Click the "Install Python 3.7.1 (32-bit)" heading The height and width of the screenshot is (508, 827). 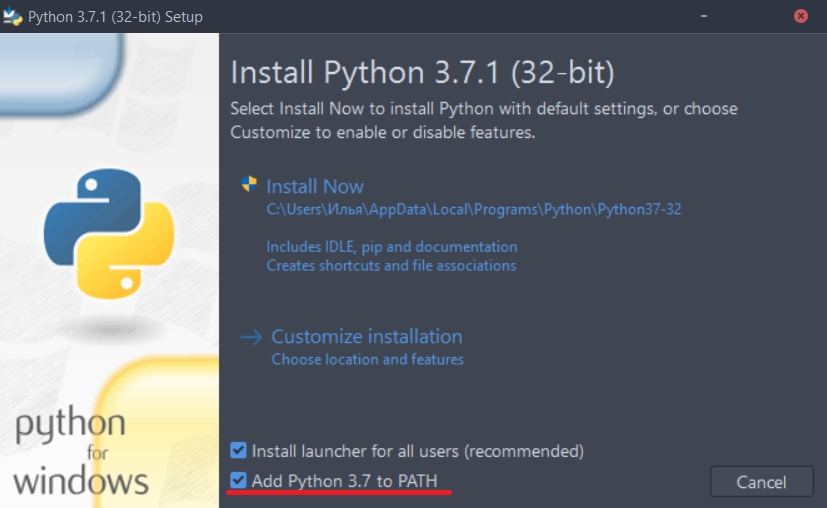pyautogui.click(x=422, y=73)
